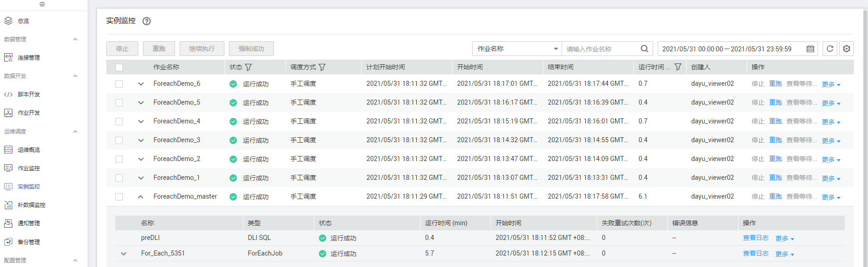The height and width of the screenshot is (267, 868).
Task: Open 作业监控 in the sidebar
Action: [x=28, y=168]
